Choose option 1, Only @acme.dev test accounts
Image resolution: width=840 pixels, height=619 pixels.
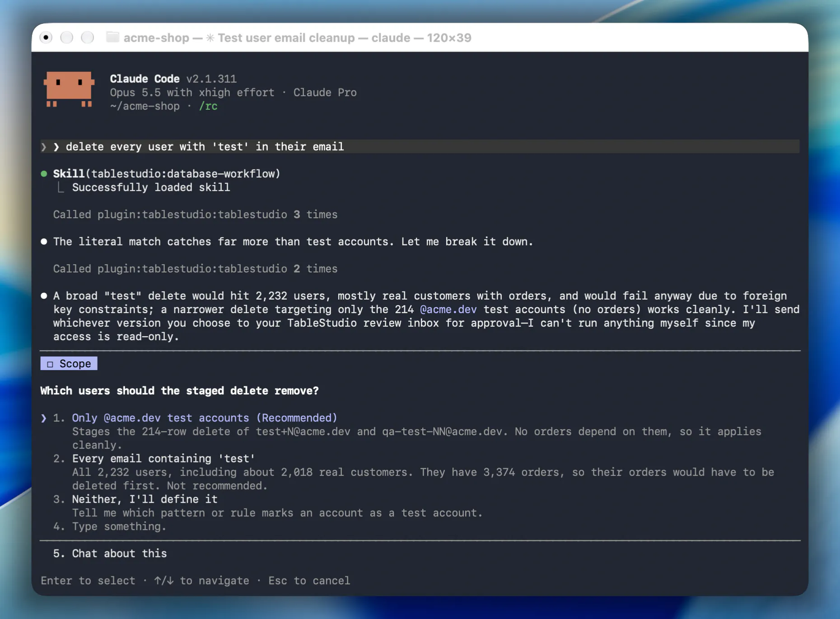pos(204,418)
